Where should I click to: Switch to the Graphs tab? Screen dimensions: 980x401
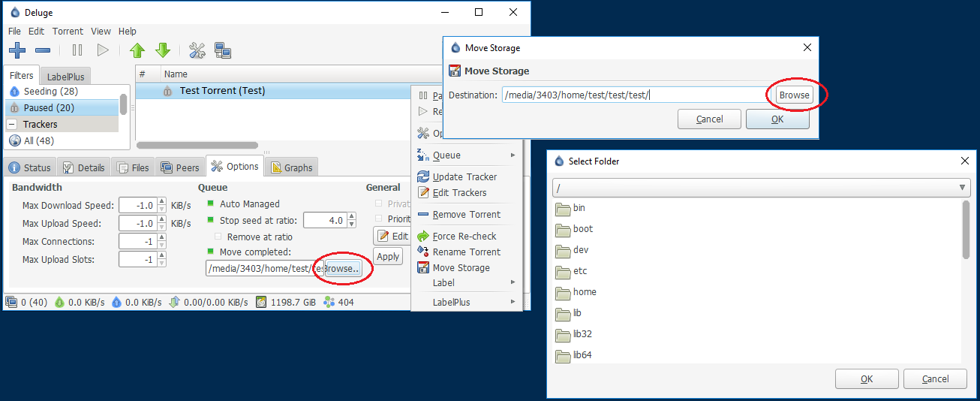click(291, 167)
